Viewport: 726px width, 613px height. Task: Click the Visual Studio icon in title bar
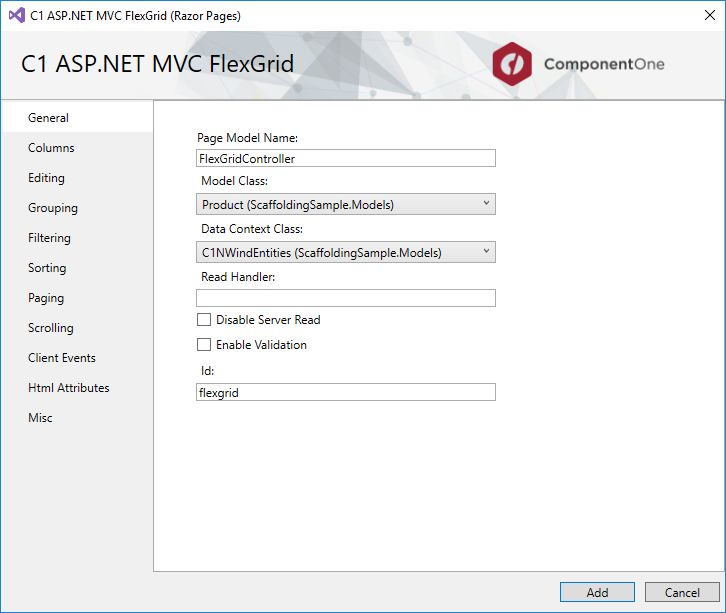coord(17,15)
